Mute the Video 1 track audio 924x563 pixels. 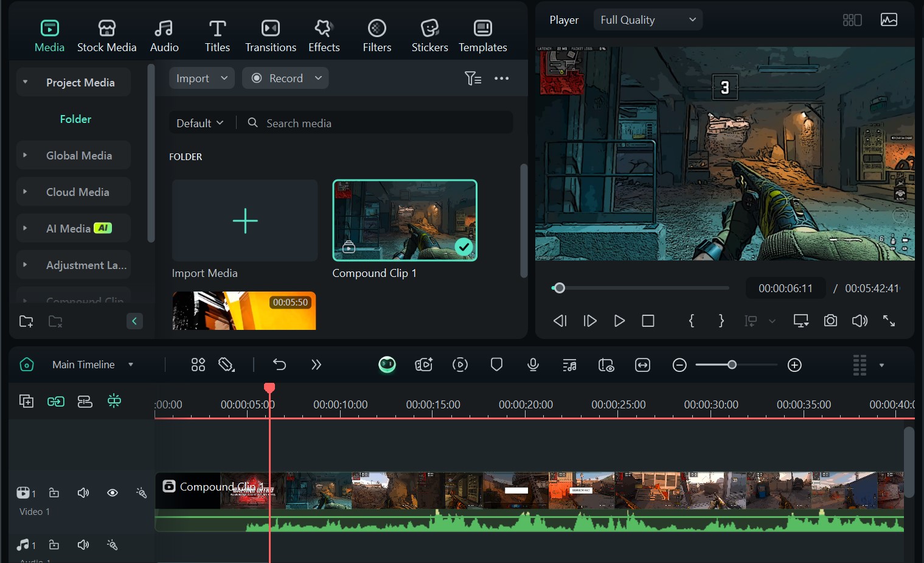pos(83,493)
